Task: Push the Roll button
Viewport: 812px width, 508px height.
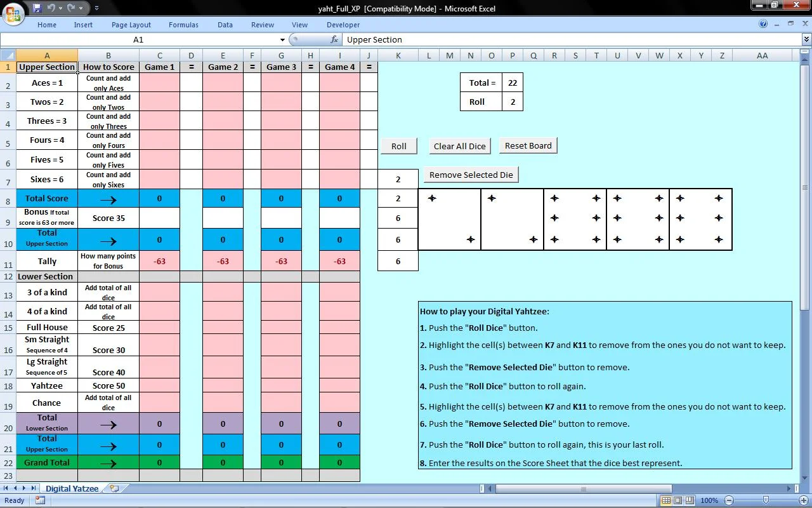Action: pyautogui.click(x=398, y=145)
